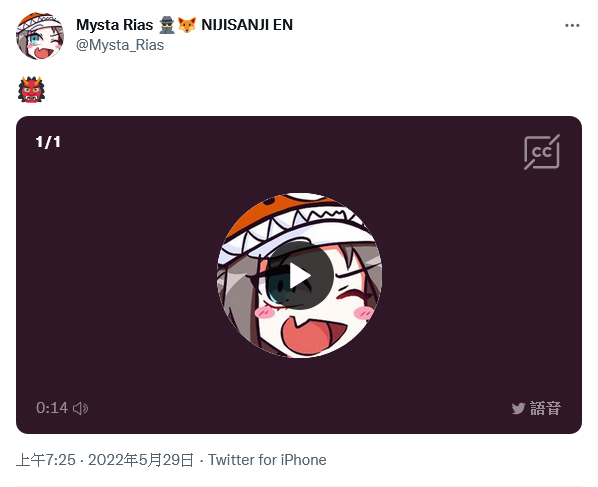Open the Twitter for iPhone source link
This screenshot has height=487, width=598.
(x=267, y=460)
